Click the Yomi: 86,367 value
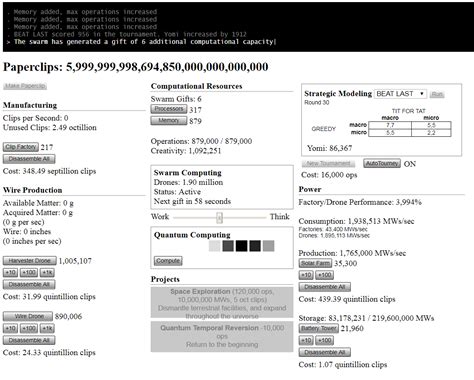 click(x=329, y=148)
